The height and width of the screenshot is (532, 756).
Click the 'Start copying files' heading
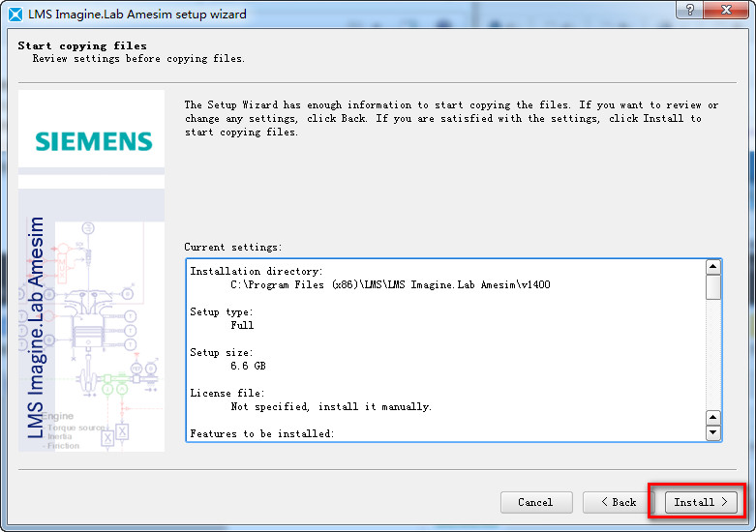click(82, 45)
